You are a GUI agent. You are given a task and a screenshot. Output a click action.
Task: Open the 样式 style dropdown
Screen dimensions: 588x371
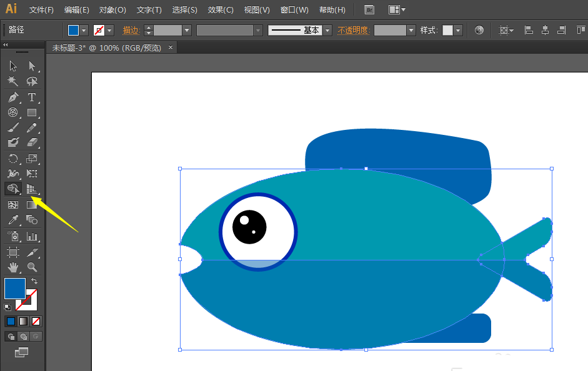[459, 30]
